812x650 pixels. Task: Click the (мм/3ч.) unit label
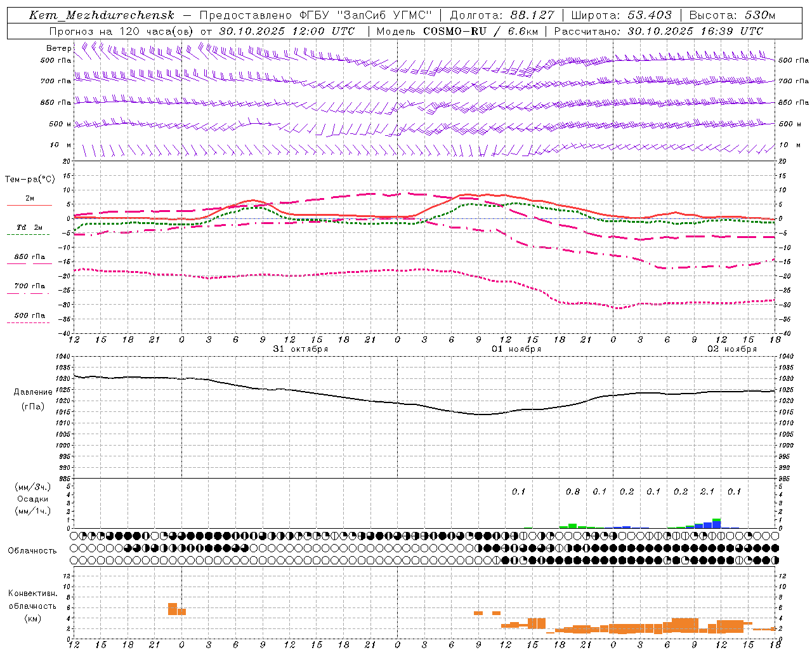[x=32, y=487]
